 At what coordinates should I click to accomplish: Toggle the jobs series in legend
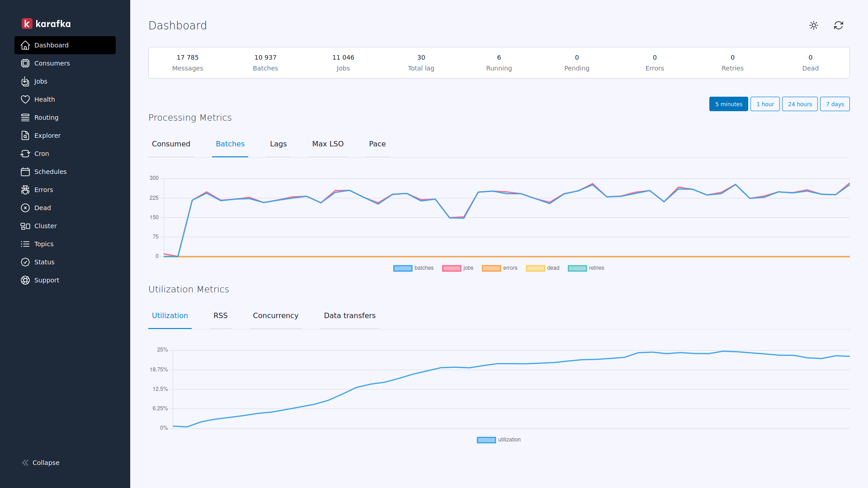[x=458, y=268]
